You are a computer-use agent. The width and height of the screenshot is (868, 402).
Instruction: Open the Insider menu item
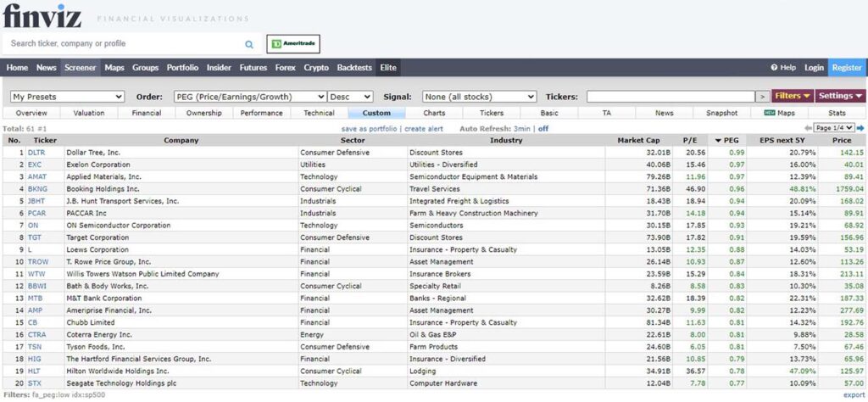[220, 68]
